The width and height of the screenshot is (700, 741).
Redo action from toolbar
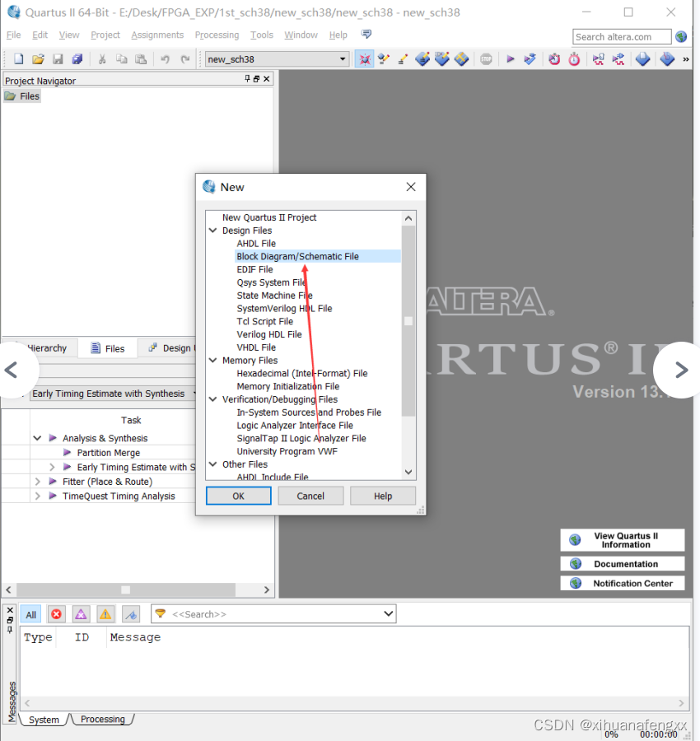point(184,58)
